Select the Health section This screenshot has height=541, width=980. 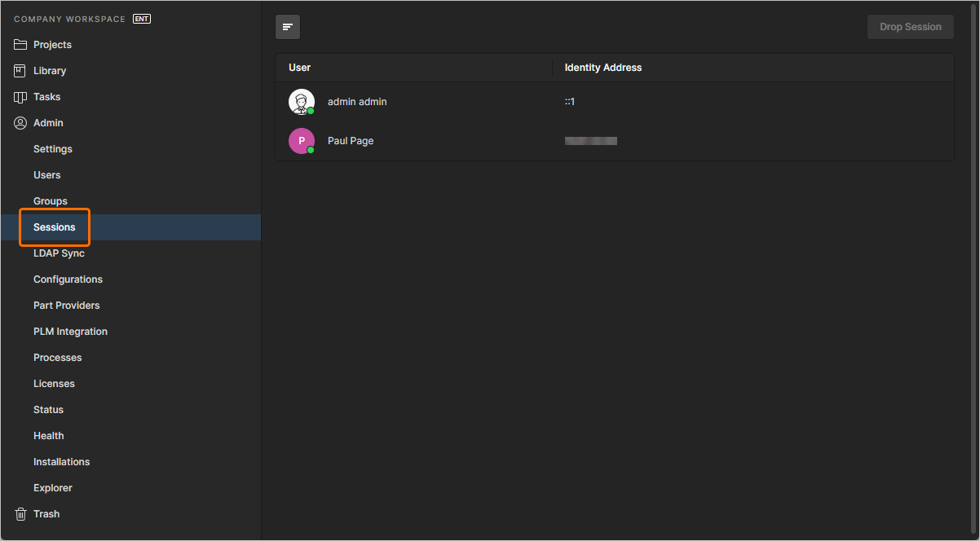pos(48,435)
